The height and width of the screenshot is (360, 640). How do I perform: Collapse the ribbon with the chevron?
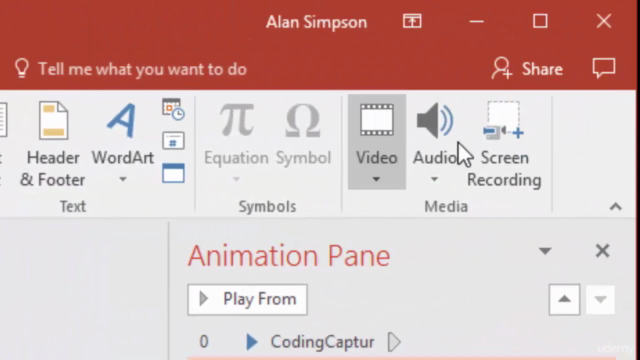click(x=616, y=207)
